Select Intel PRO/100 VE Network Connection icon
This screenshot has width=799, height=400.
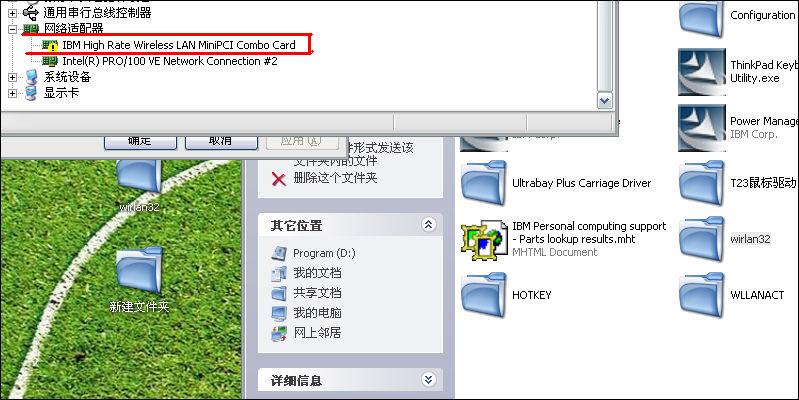tap(50, 61)
